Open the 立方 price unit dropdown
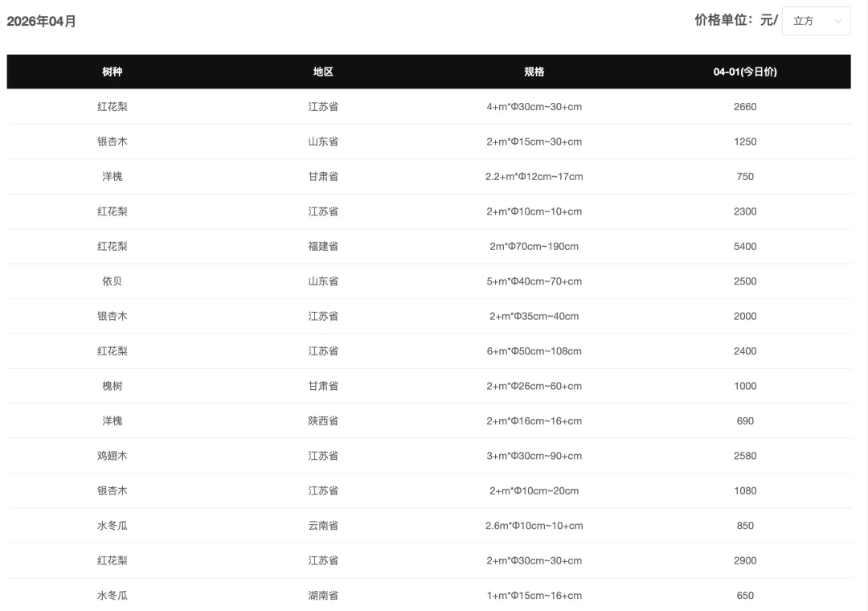The height and width of the screenshot is (611, 868). point(816,21)
